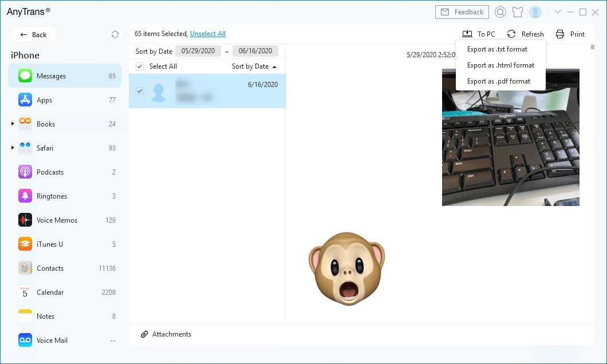Click the paperclip Attachments icon

tap(144, 334)
